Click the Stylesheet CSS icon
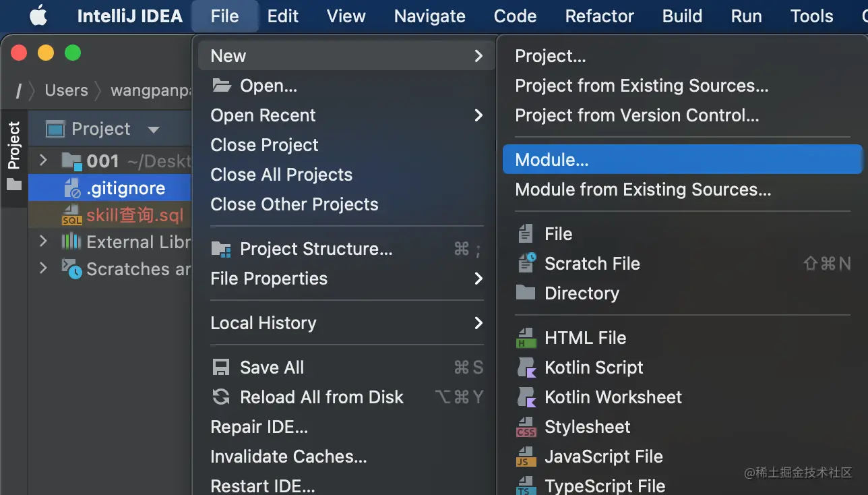 (x=526, y=427)
